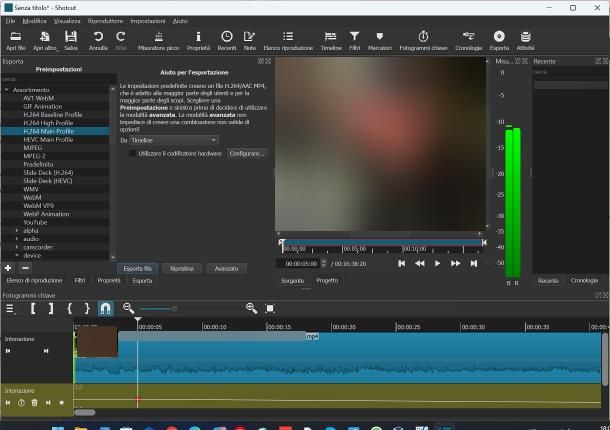Remove the preset with the minus button
The image size is (610, 430).
(x=25, y=268)
